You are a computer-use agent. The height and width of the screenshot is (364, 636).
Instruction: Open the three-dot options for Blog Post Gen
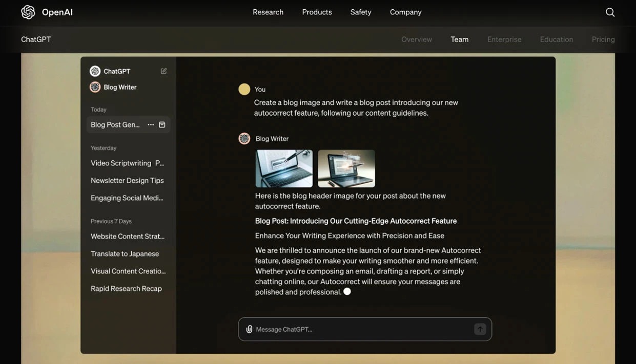[x=151, y=124]
